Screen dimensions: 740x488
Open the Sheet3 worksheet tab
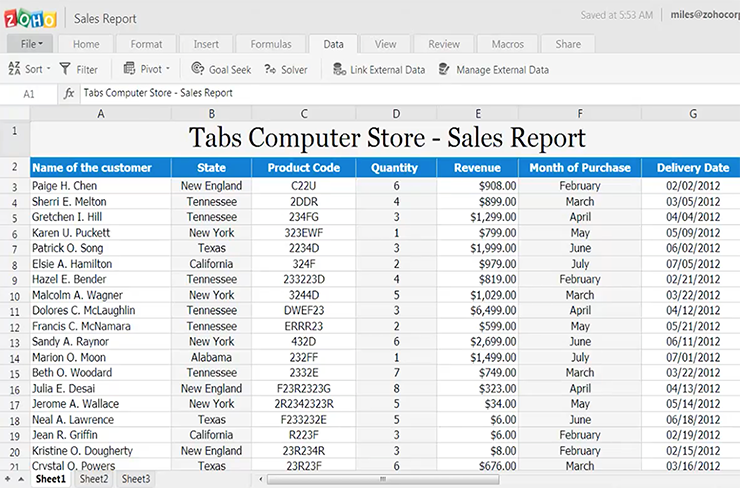[x=136, y=480]
